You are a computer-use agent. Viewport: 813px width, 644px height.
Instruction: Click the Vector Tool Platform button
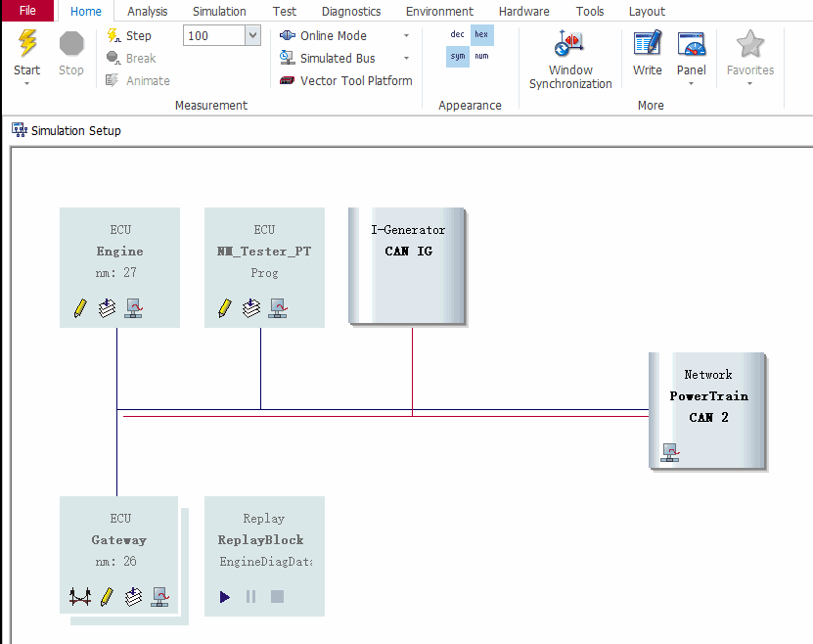tap(345, 81)
